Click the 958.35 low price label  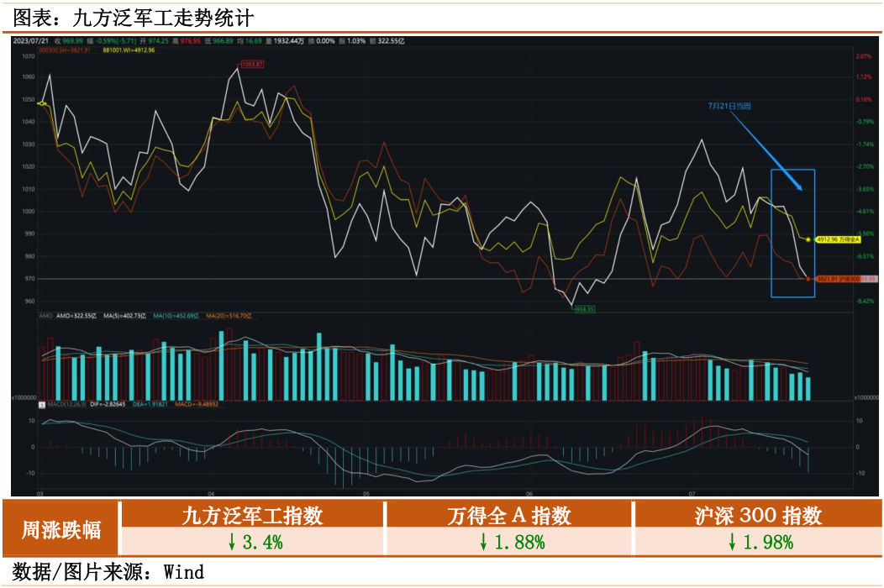(584, 309)
